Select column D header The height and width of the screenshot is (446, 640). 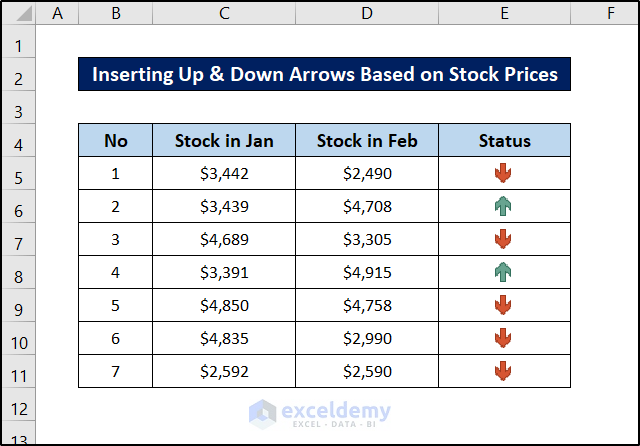pos(367,14)
